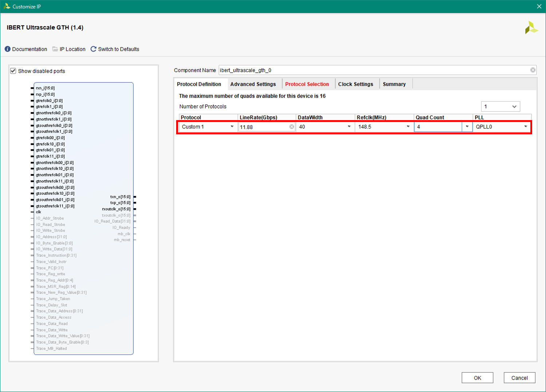Select the disabled IO_Ready port
Viewport: 546px width, 392px height.
coord(121,227)
